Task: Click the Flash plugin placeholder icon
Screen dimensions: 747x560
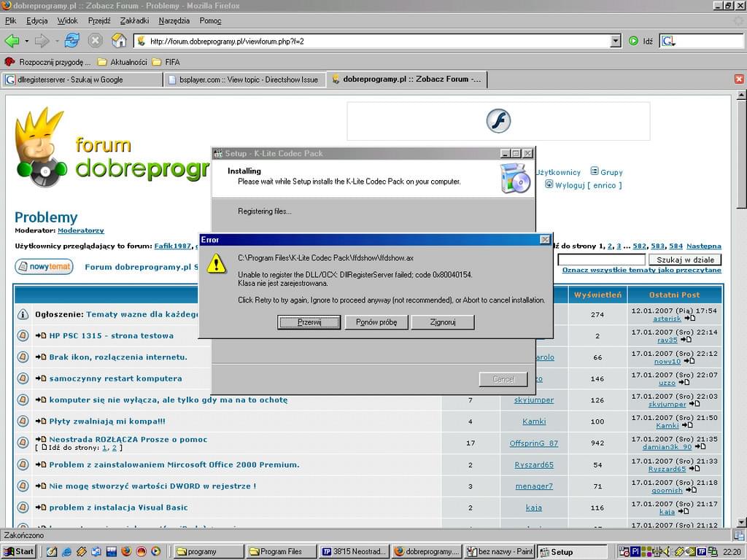Action: [498, 120]
